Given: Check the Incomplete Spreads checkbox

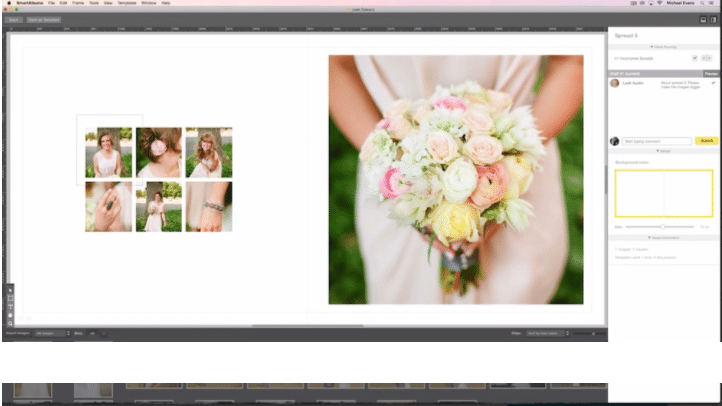Looking at the screenshot, I should (x=695, y=58).
